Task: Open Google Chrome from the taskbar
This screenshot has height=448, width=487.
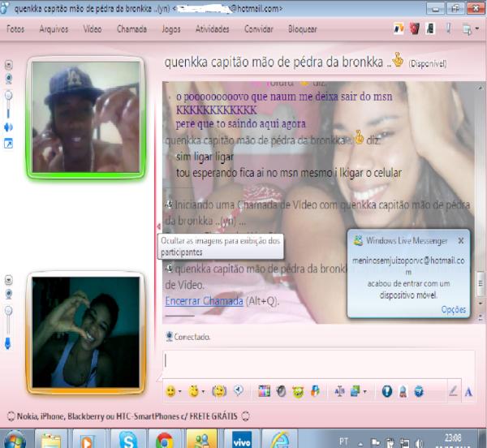Action: pyautogui.click(x=165, y=440)
